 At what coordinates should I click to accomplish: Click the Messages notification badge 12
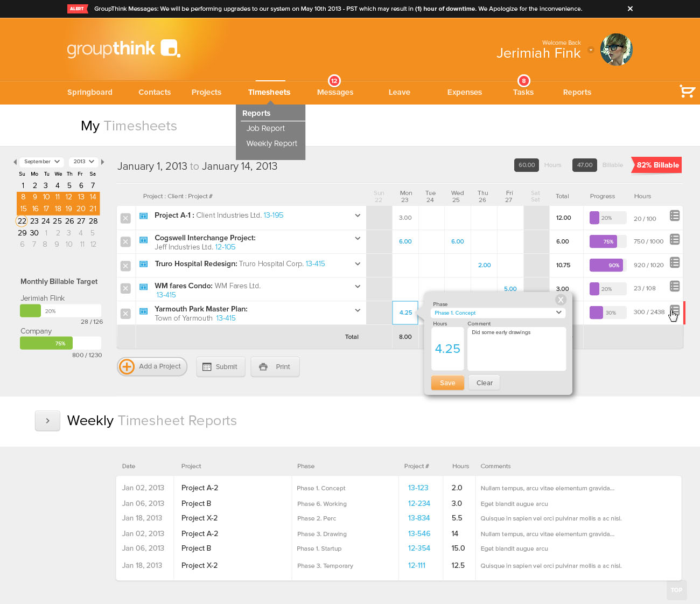pos(334,81)
